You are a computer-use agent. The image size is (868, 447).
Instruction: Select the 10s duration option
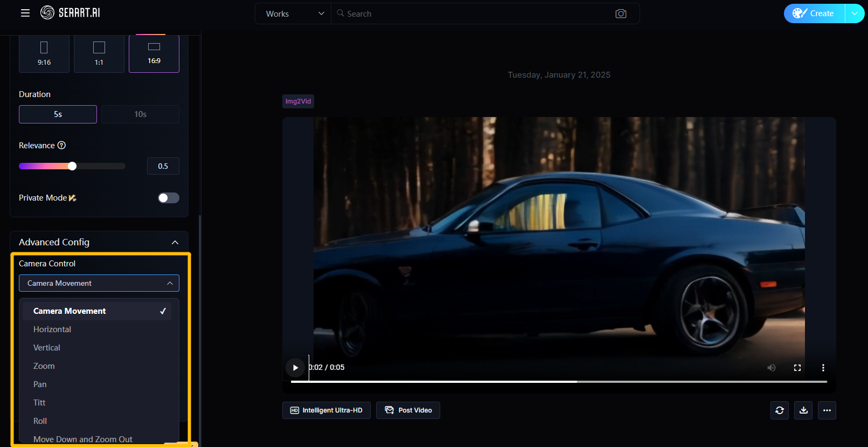(140, 114)
